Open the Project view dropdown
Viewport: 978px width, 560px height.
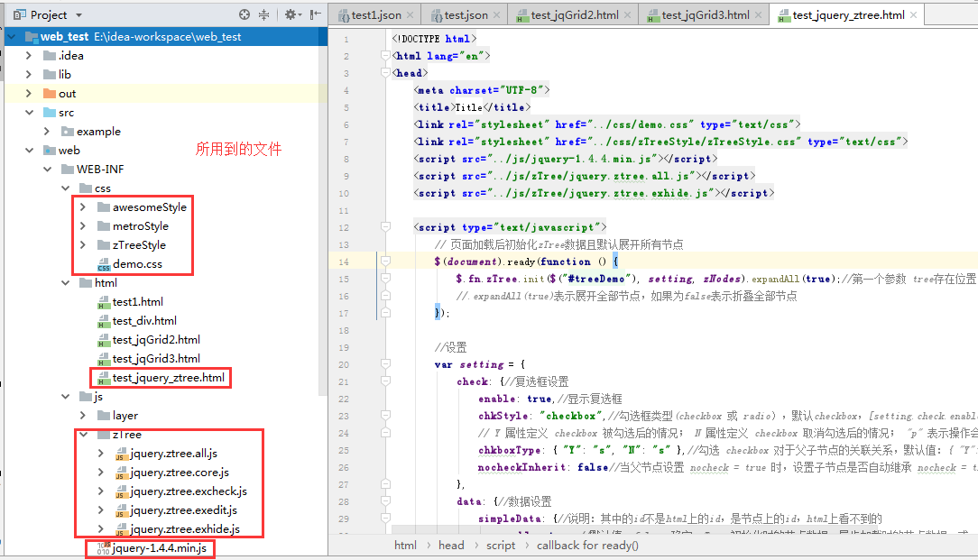coord(79,15)
